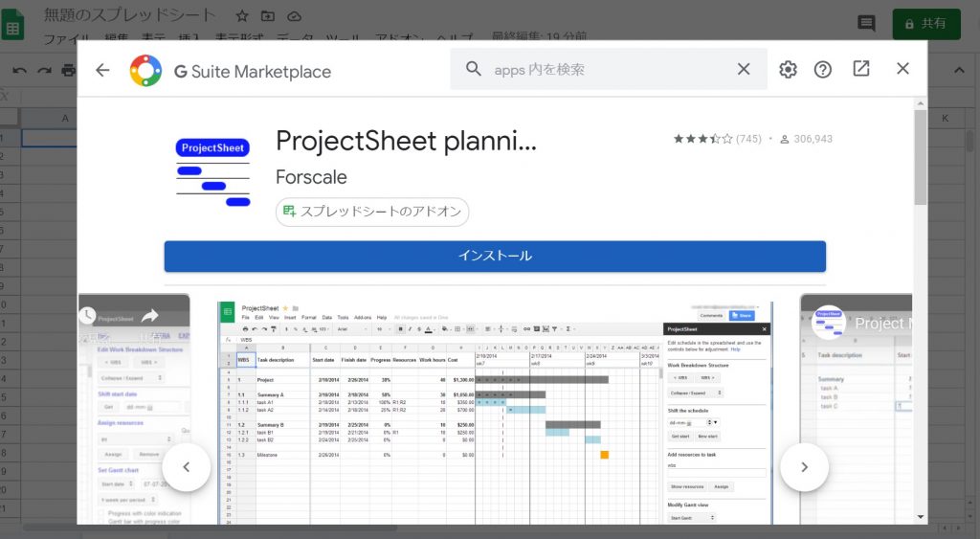980x539 pixels.
Task: Click the blue install button
Action: 495,256
